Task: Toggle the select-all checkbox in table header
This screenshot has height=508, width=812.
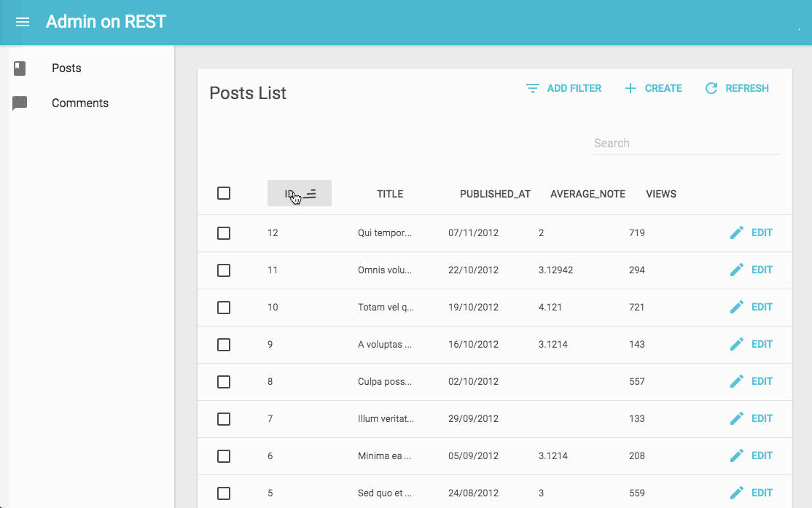Action: pyautogui.click(x=224, y=193)
